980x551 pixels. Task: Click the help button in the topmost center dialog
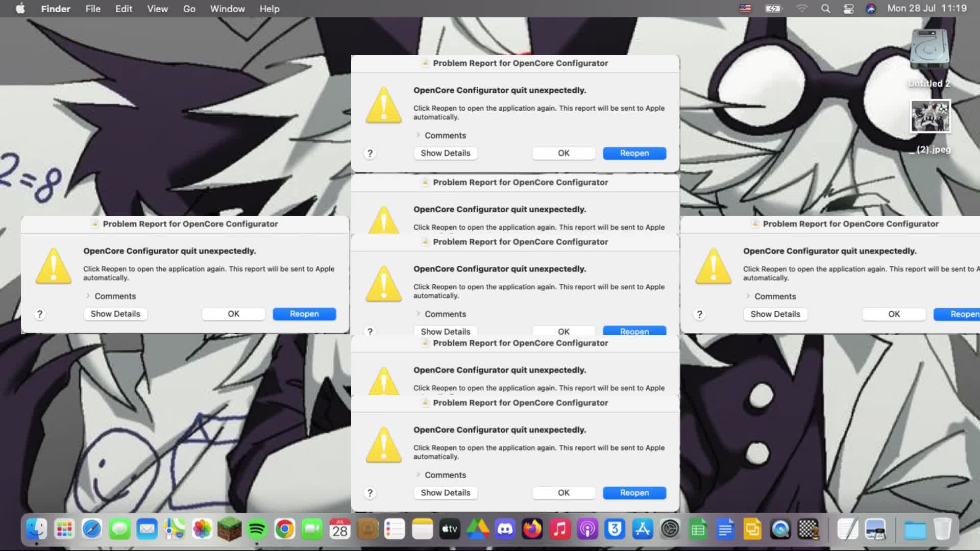370,154
